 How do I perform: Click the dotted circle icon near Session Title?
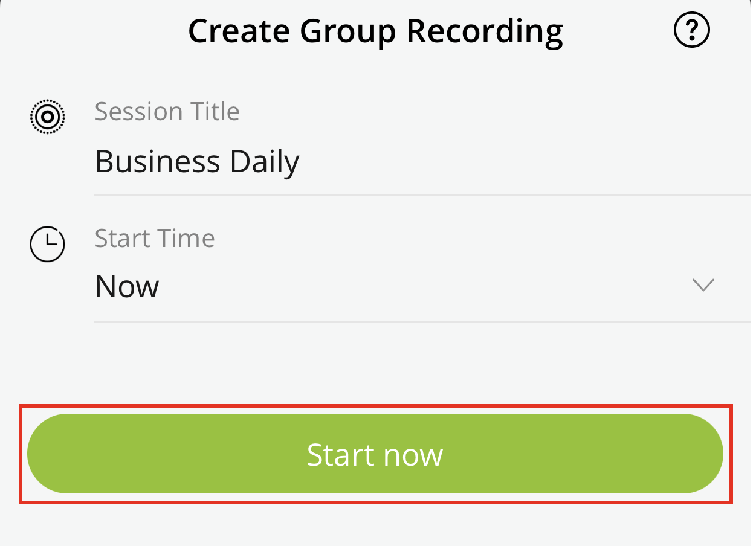pyautogui.click(x=47, y=117)
